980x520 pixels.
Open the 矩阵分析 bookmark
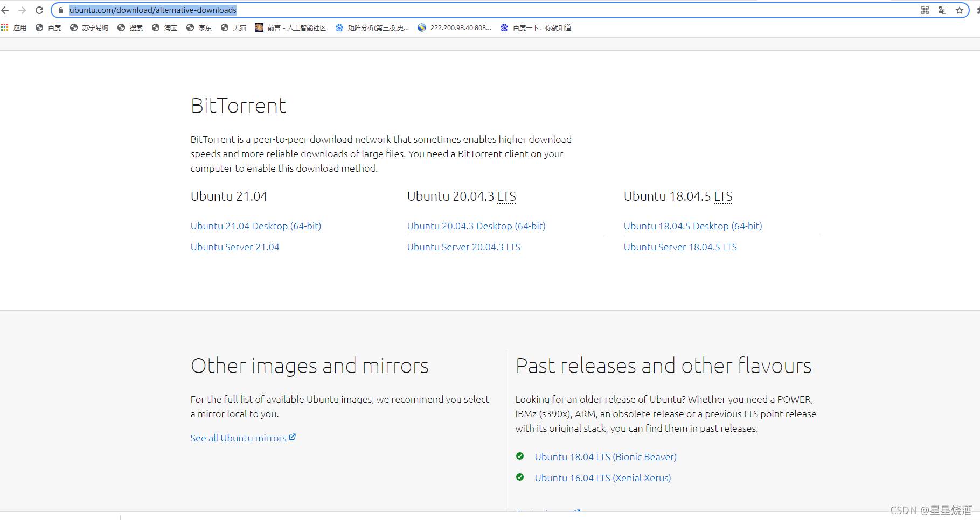click(372, 27)
